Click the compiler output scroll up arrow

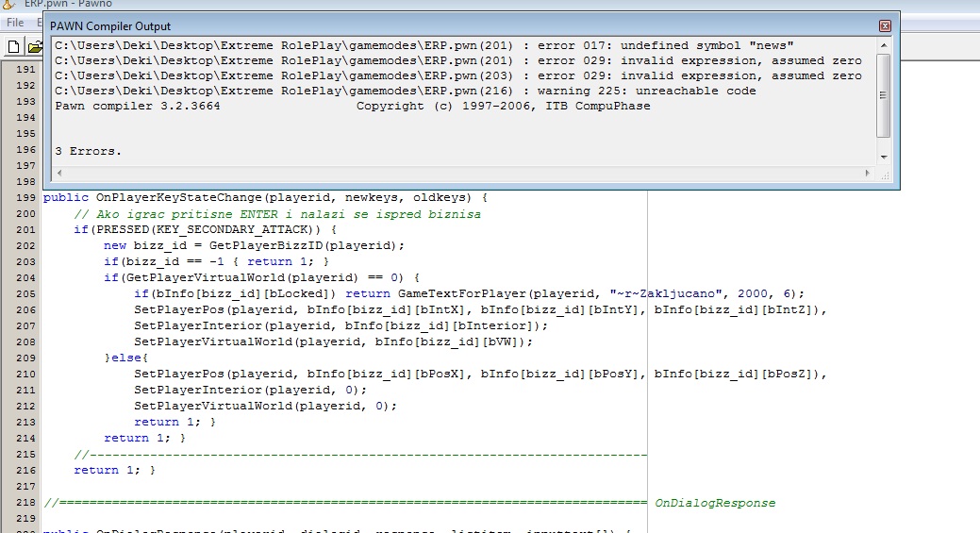pyautogui.click(x=883, y=45)
